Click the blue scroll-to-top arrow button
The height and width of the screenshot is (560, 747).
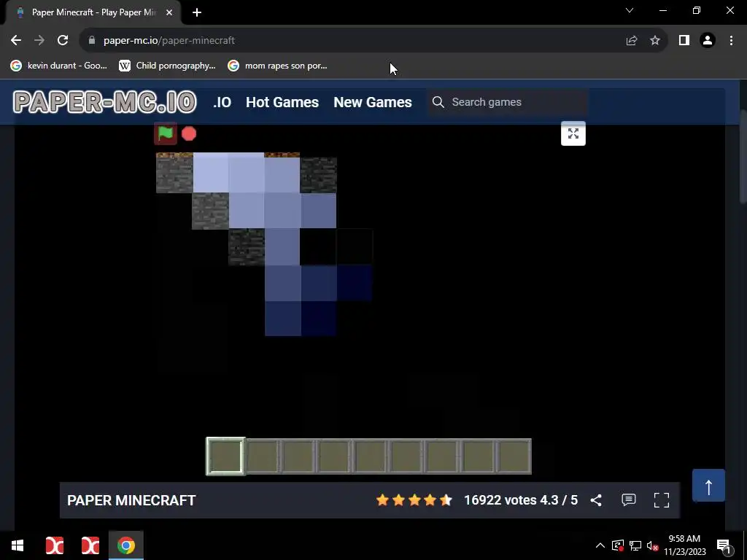coord(708,486)
